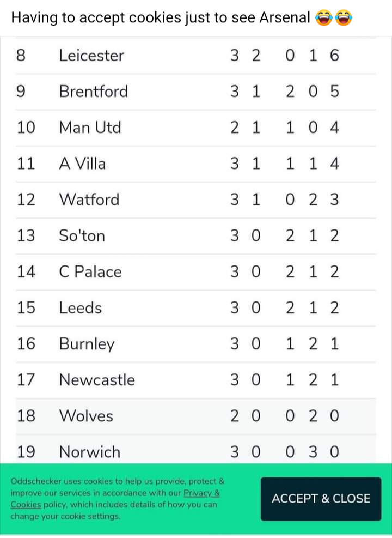Select the Wolves row
The height and width of the screenshot is (538, 392).
coord(195,416)
